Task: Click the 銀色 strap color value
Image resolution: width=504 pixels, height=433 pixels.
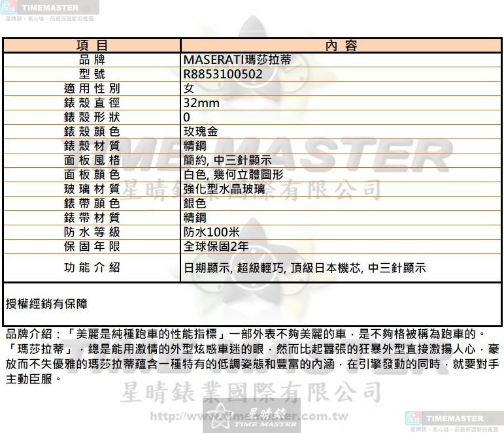Action: [195, 203]
